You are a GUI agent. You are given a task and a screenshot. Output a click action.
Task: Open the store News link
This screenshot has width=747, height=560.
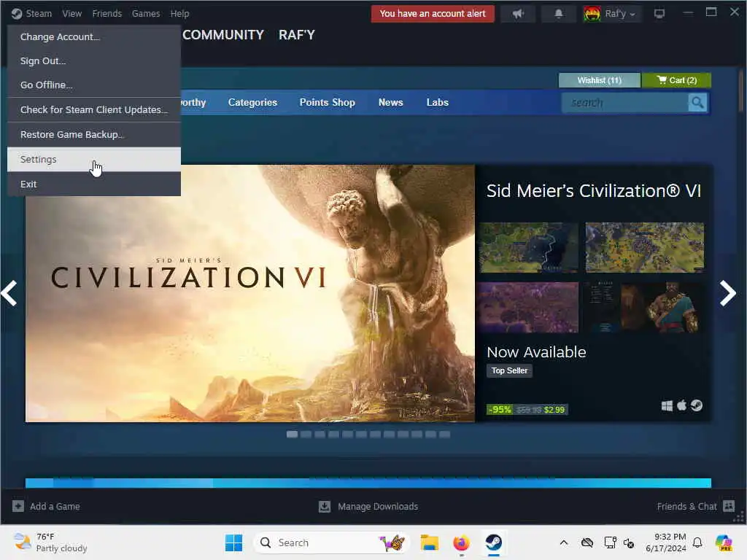(391, 102)
